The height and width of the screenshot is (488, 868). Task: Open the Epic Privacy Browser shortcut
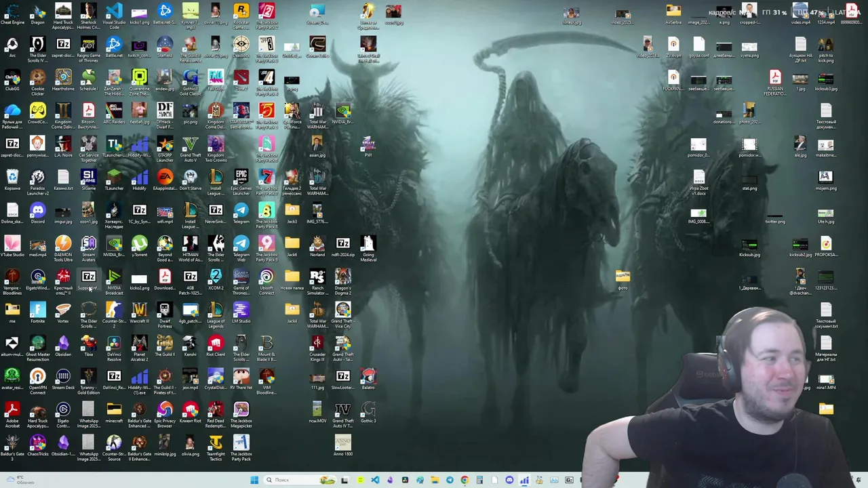165,410
